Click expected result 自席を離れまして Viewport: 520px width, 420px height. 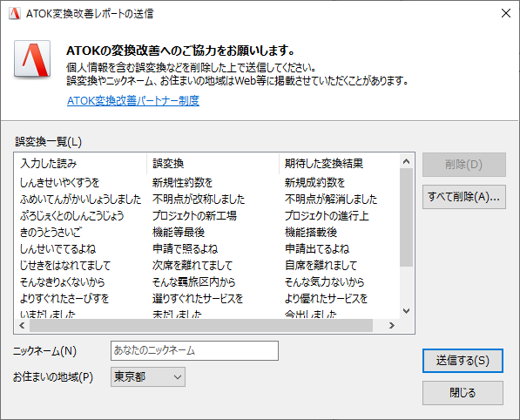[x=321, y=266]
